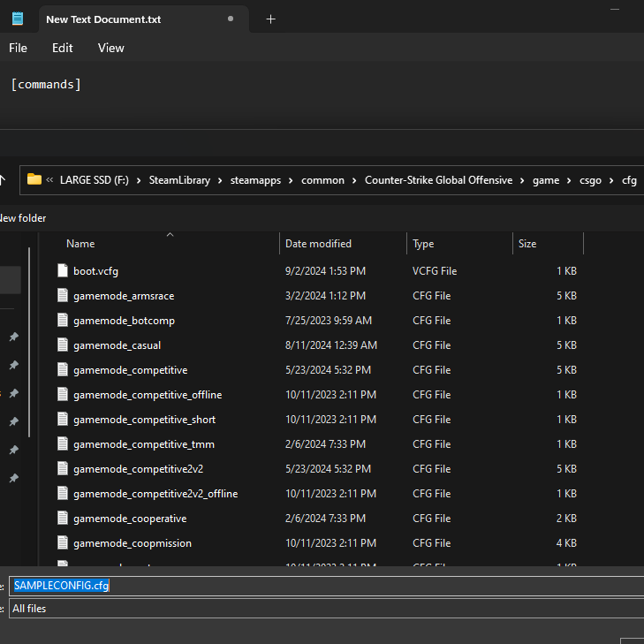The height and width of the screenshot is (644, 644).
Task: Select gamemode_competitive2v2_offline file icon
Action: click(x=63, y=493)
